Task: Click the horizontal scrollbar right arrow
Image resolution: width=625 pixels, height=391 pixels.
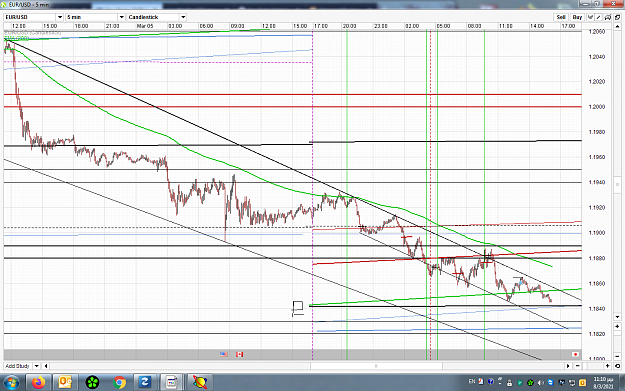Action: 568,366
